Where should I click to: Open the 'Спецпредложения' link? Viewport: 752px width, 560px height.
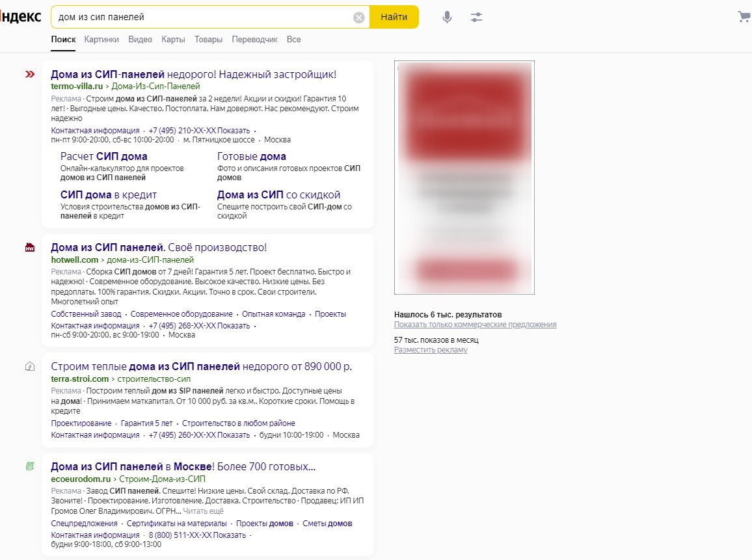pos(84,524)
